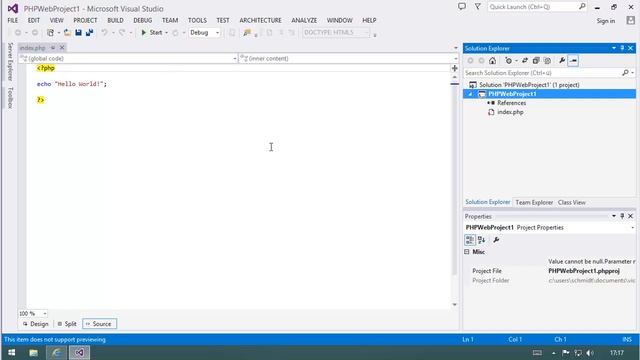The width and height of the screenshot is (640, 360).
Task: Open the WINDOW menu
Action: tap(340, 20)
